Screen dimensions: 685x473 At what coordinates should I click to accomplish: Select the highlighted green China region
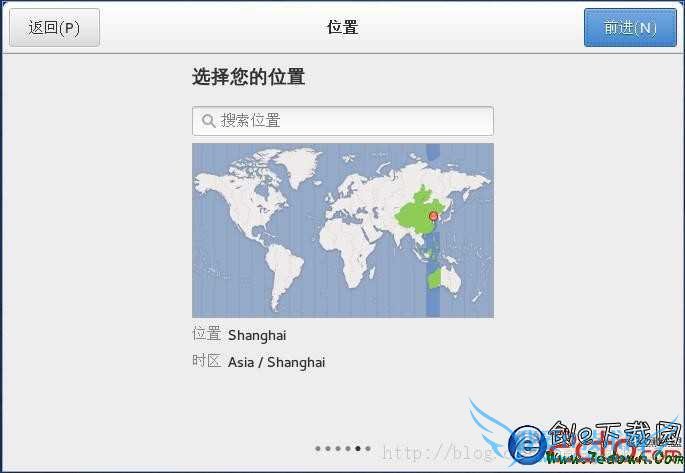tap(415, 214)
